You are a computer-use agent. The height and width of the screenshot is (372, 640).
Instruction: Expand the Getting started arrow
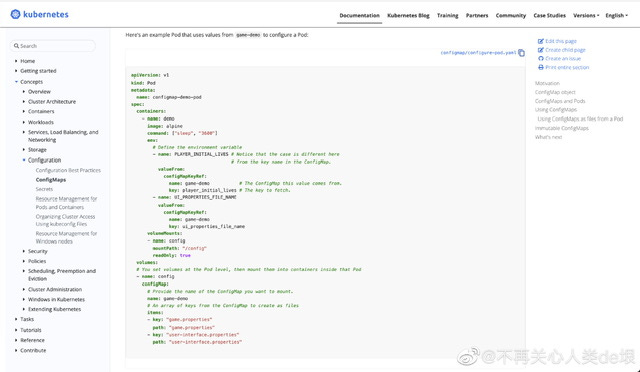point(16,71)
